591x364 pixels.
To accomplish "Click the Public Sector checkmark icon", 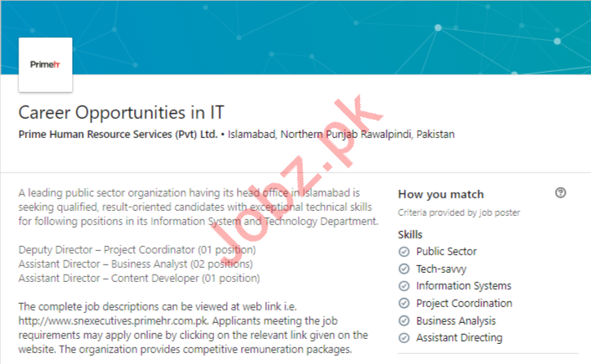I will pyautogui.click(x=404, y=252).
